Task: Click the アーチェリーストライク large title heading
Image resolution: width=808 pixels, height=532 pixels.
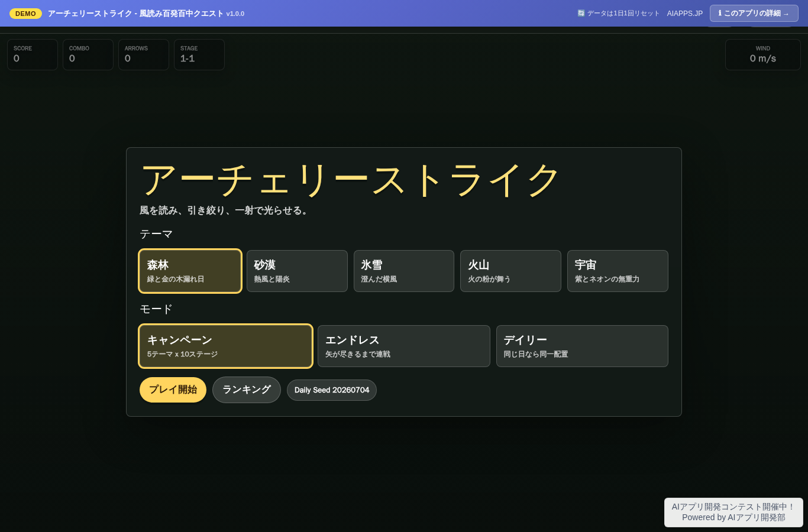Action: 350,180
